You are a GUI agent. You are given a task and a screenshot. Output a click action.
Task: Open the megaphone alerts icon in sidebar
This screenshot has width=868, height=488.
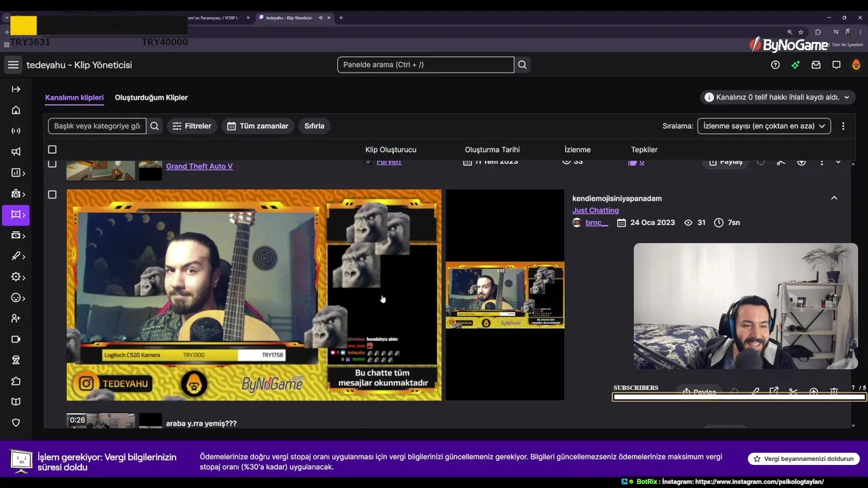(16, 152)
